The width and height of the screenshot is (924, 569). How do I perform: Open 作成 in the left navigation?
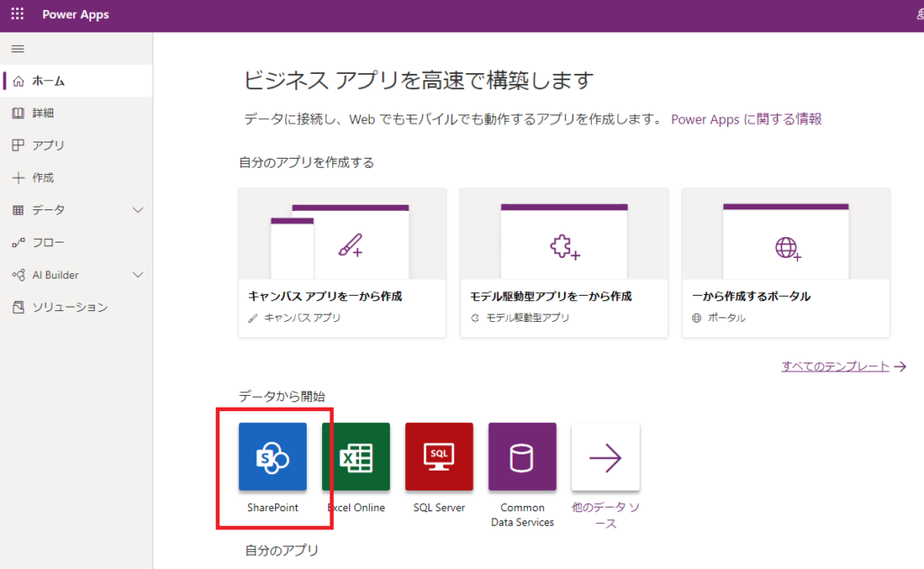(47, 177)
